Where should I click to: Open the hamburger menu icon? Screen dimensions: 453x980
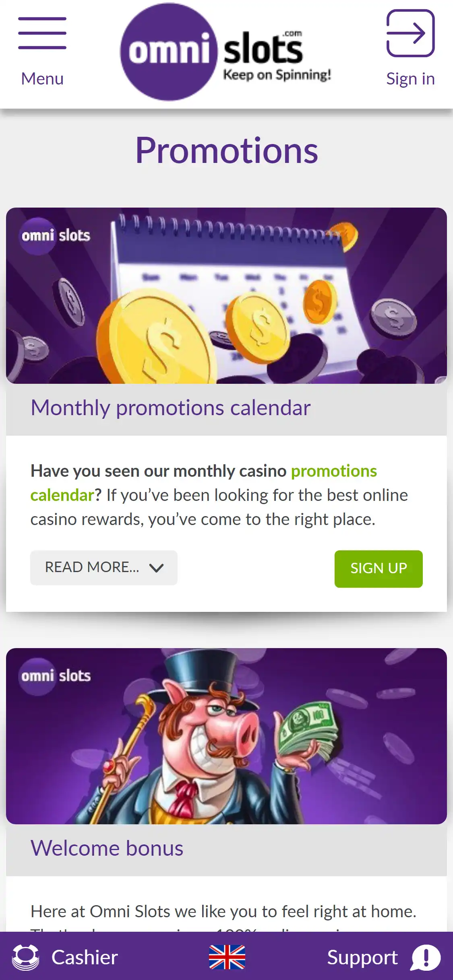pyautogui.click(x=42, y=33)
